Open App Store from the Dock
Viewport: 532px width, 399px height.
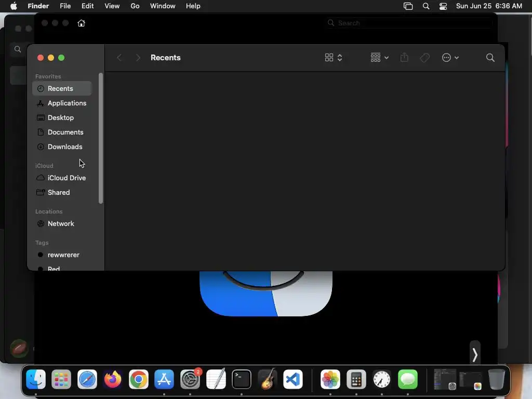(x=164, y=379)
